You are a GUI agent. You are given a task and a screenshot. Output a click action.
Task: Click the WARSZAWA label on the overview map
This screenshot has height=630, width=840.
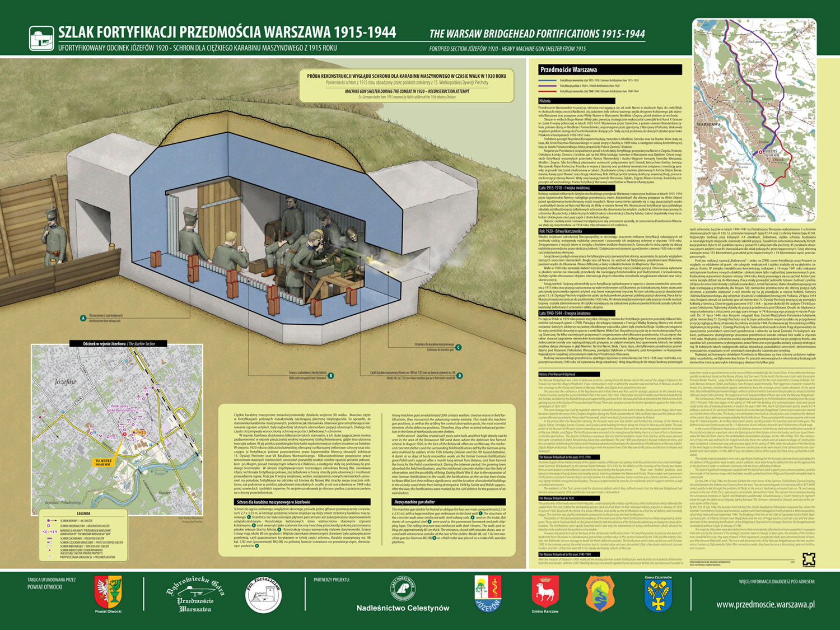(x=710, y=124)
